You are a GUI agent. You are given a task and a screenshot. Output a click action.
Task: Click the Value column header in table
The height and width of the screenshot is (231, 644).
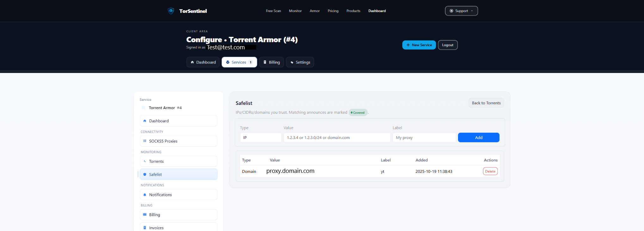pos(275,160)
